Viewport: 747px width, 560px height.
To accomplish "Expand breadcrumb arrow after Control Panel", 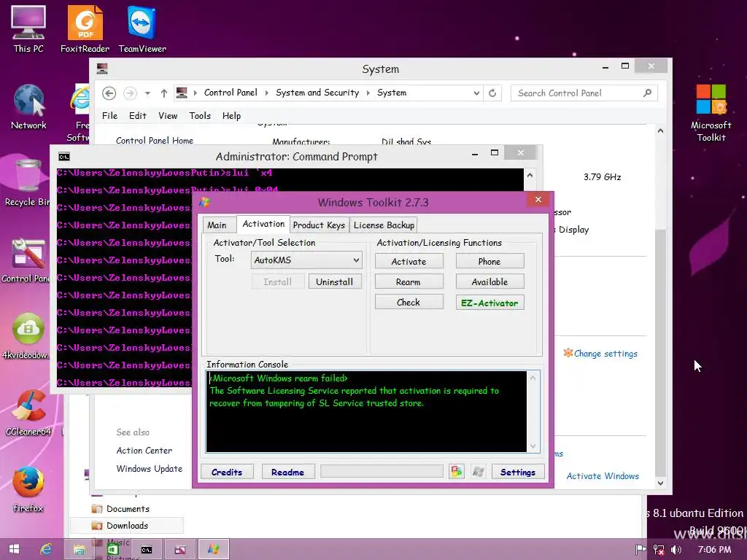I will coord(266,93).
